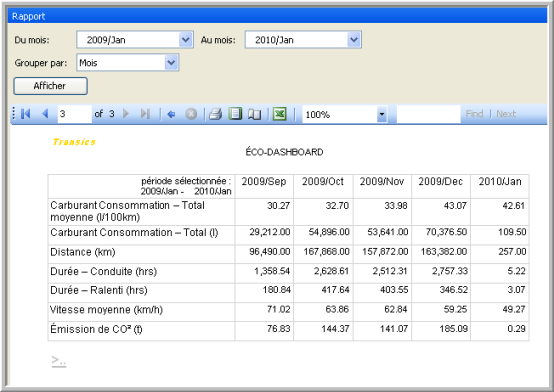Toggle print layout view icon
This screenshot has width=554, height=392.
click(235, 114)
